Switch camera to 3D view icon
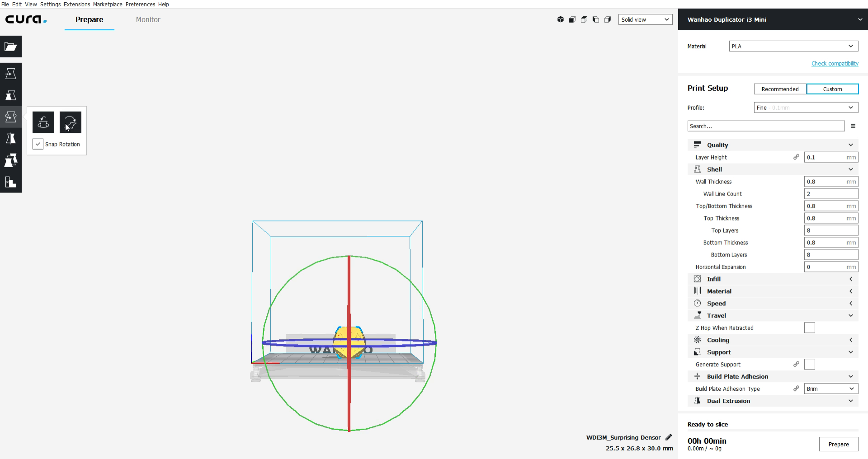The height and width of the screenshot is (459, 868). (x=561, y=19)
